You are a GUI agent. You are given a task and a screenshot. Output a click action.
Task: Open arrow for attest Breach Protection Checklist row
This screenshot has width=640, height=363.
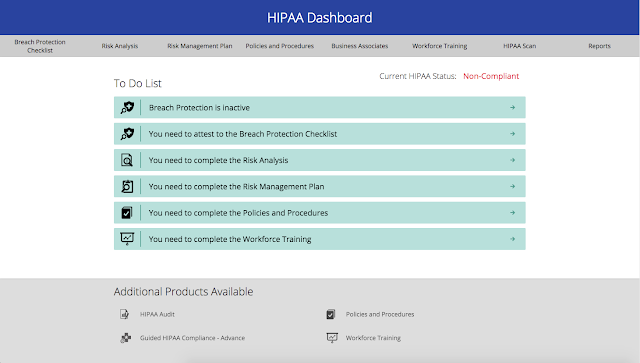(x=512, y=134)
